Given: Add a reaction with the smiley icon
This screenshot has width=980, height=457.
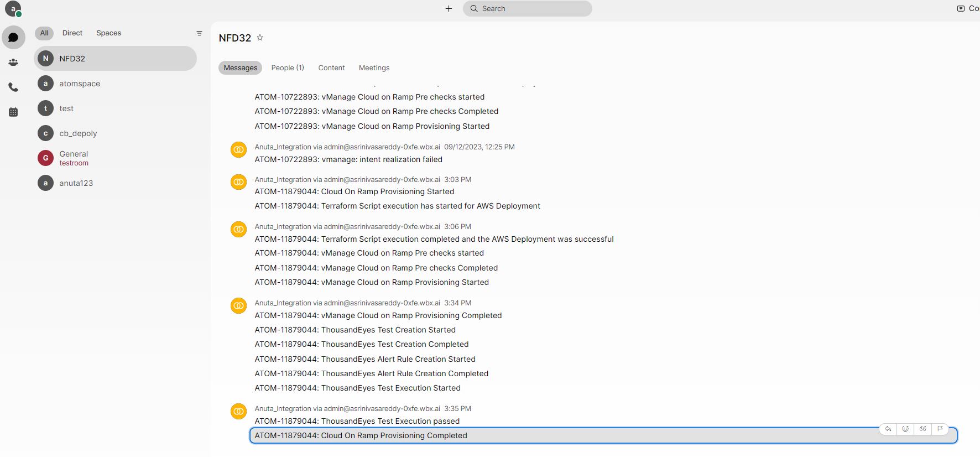Looking at the screenshot, I should (905, 429).
